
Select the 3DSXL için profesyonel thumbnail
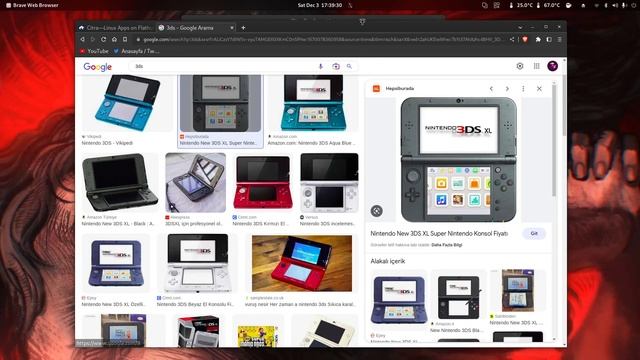tap(196, 183)
